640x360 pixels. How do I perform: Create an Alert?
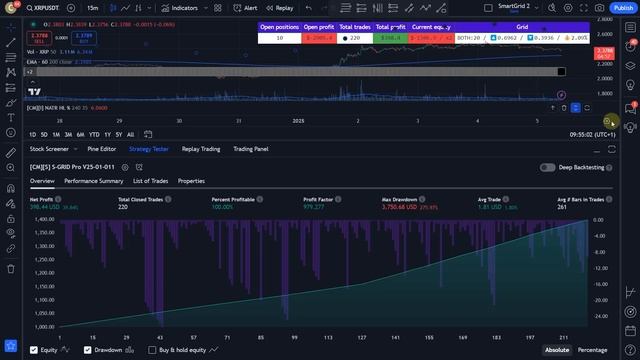pyautogui.click(x=245, y=8)
